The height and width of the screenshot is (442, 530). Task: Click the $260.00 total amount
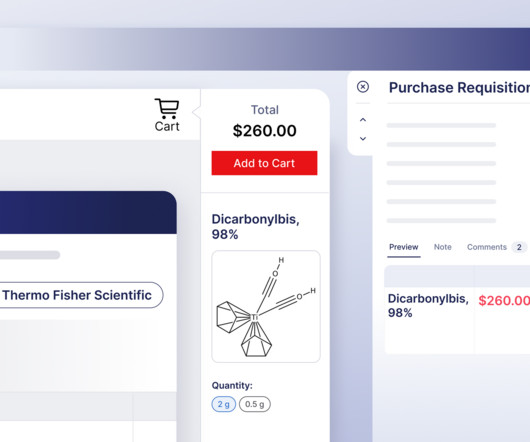(x=264, y=131)
